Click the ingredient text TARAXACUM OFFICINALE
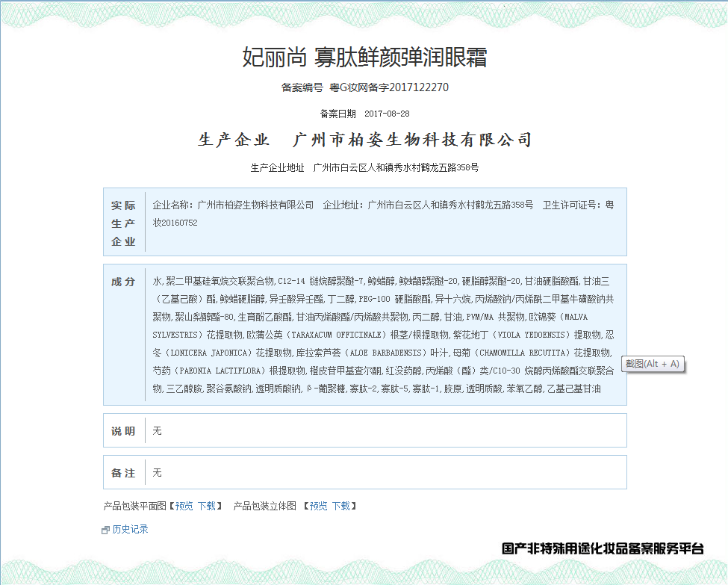Screen dimensions: 728x585 coord(337,335)
